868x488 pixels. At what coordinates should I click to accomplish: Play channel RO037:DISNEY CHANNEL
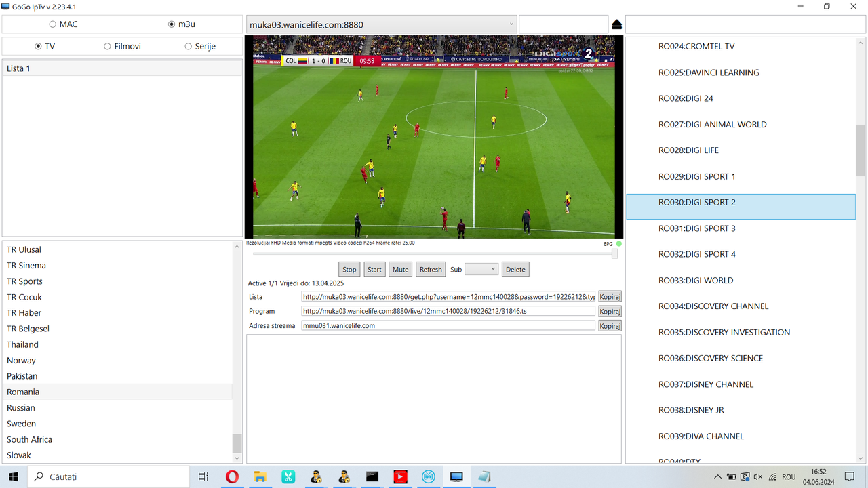coord(741,384)
